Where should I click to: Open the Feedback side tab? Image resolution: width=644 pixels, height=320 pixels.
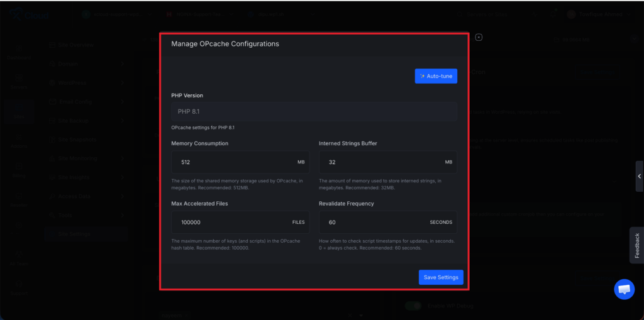pos(636,245)
